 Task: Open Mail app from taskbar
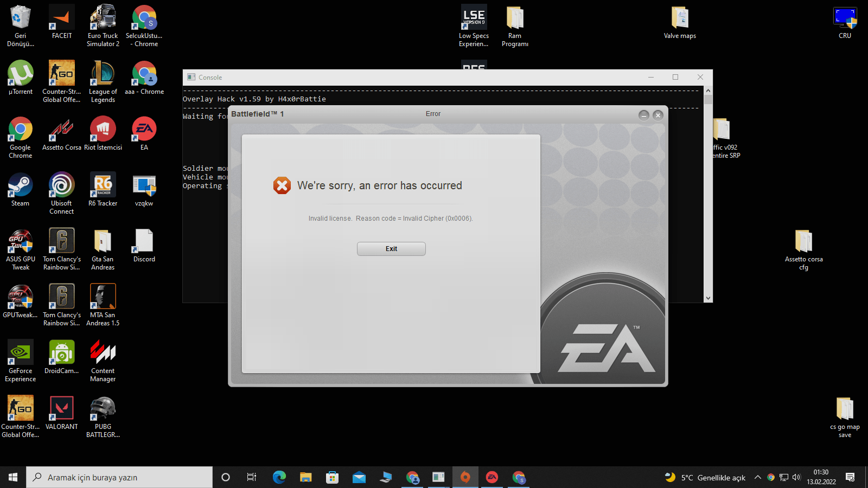[359, 477]
